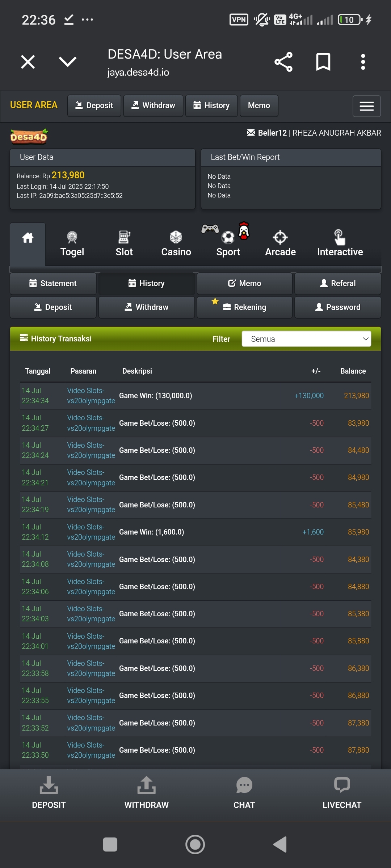The height and width of the screenshot is (868, 391).
Task: Open the Togel game category
Action: tap(72, 244)
